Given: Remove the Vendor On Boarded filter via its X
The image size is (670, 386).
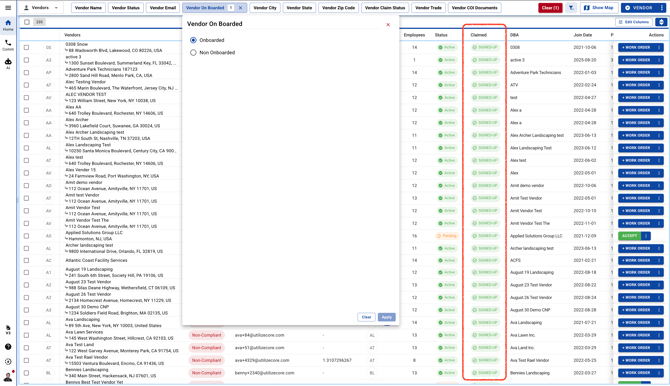Looking at the screenshot, I should [x=240, y=8].
